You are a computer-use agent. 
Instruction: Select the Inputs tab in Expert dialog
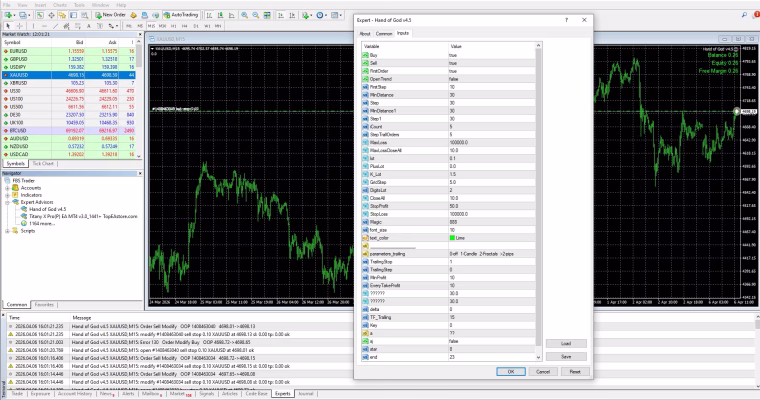click(403, 33)
